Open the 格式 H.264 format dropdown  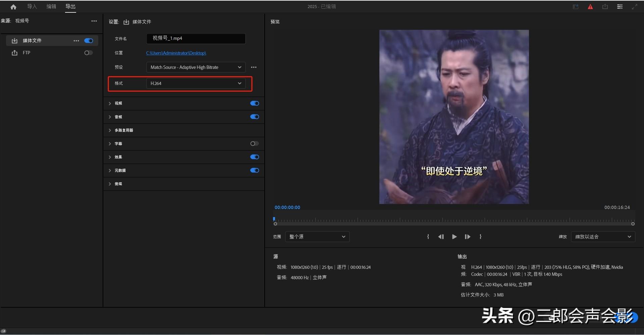point(196,83)
